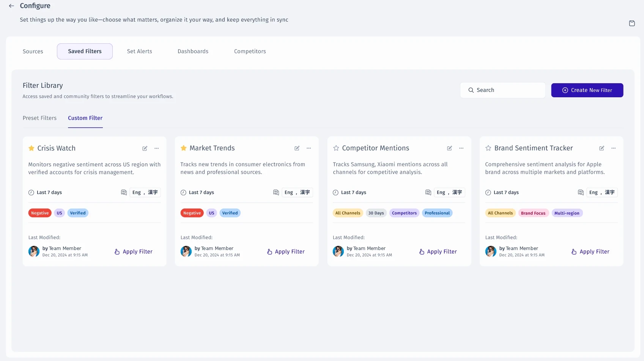Click the language icon in Market Trends
Image resolution: width=644 pixels, height=361 pixels.
(276, 192)
